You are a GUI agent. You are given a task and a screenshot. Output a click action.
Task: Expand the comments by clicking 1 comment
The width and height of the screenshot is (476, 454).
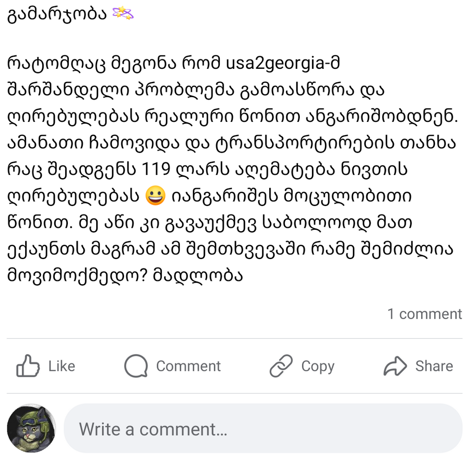424,314
